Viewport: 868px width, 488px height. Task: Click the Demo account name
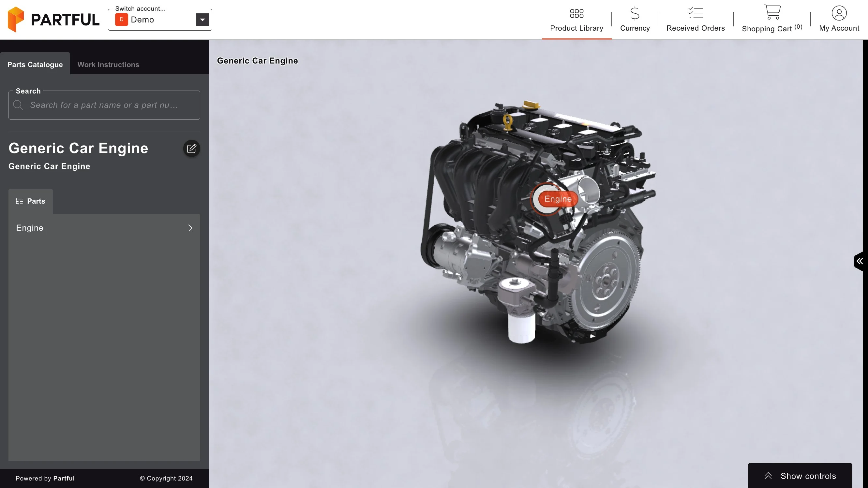(142, 20)
